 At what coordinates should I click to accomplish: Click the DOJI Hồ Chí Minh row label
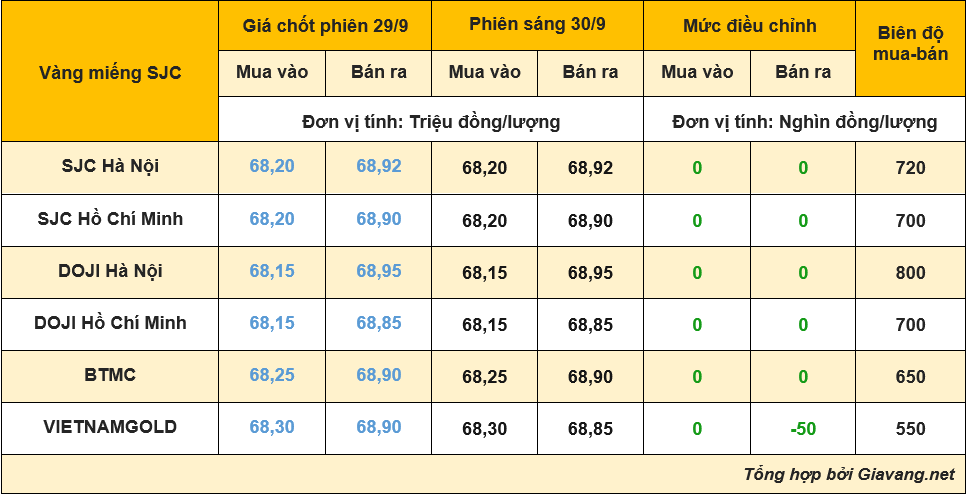pos(110,324)
